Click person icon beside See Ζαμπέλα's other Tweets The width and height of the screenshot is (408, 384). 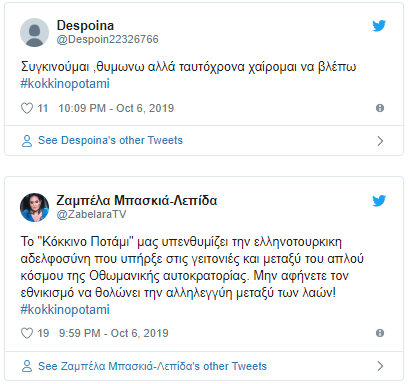point(27,366)
